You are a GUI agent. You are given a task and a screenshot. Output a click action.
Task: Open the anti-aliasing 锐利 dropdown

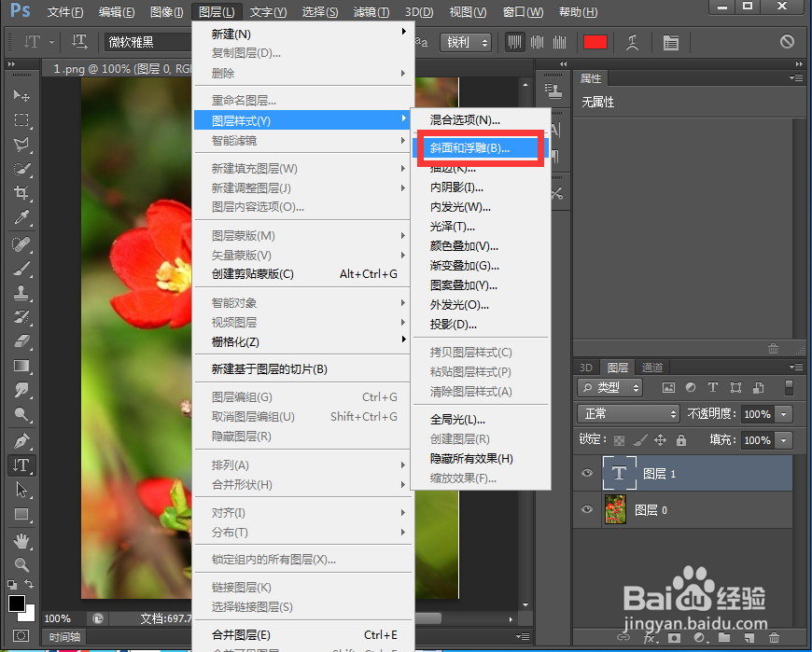tap(466, 42)
